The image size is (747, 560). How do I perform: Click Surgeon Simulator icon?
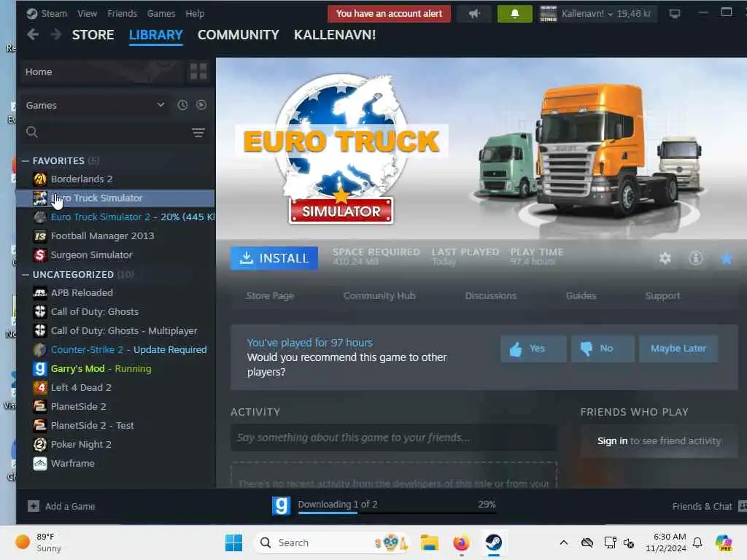[40, 255]
